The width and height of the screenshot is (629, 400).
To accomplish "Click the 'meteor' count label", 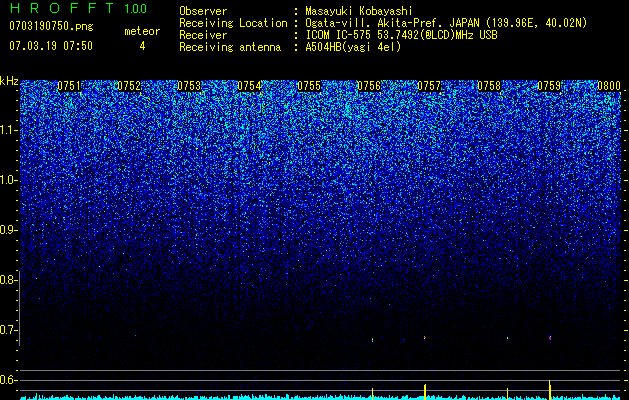I will [x=142, y=31].
